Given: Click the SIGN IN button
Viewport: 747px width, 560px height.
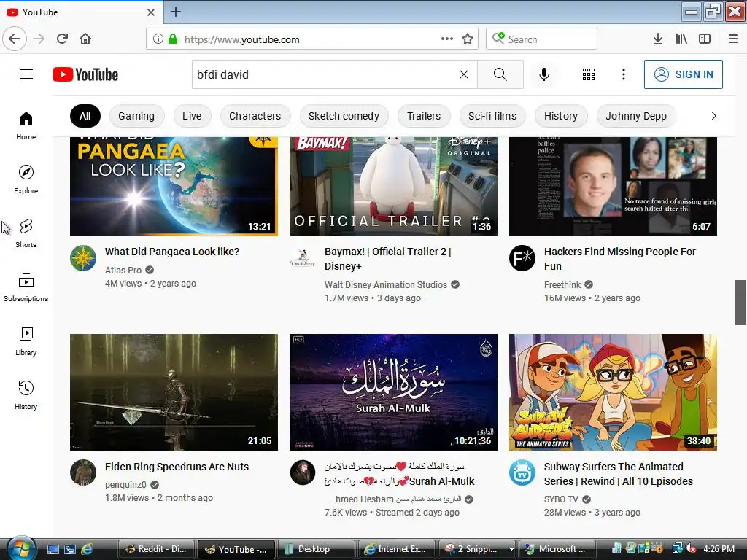Looking at the screenshot, I should point(684,74).
